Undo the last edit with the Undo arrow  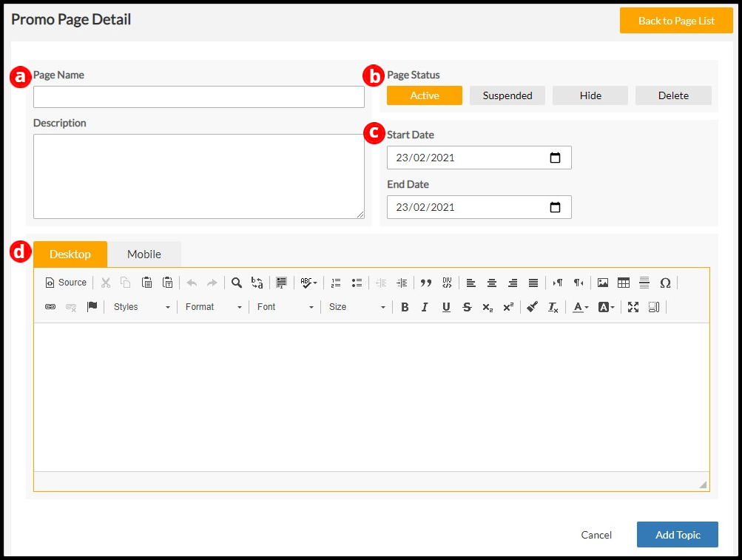[192, 283]
